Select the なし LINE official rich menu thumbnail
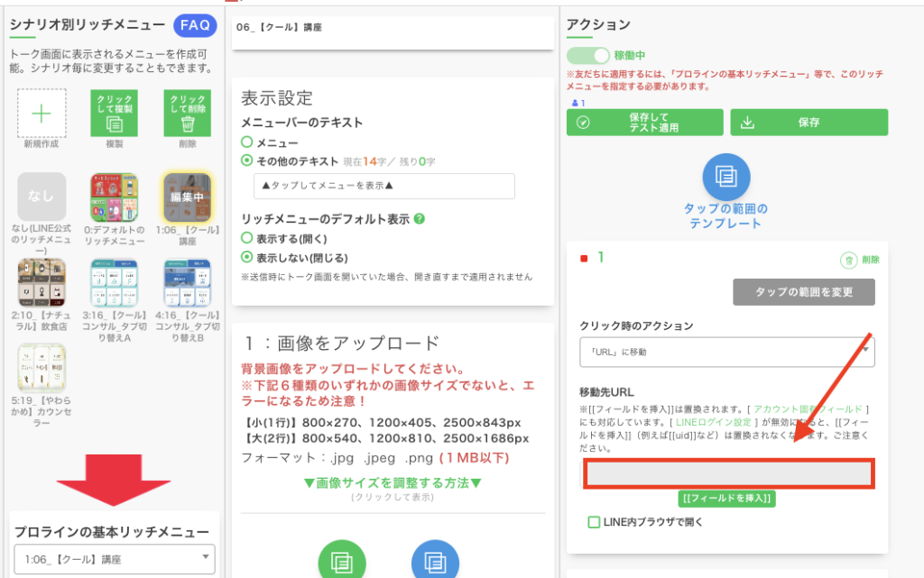 tap(42, 197)
